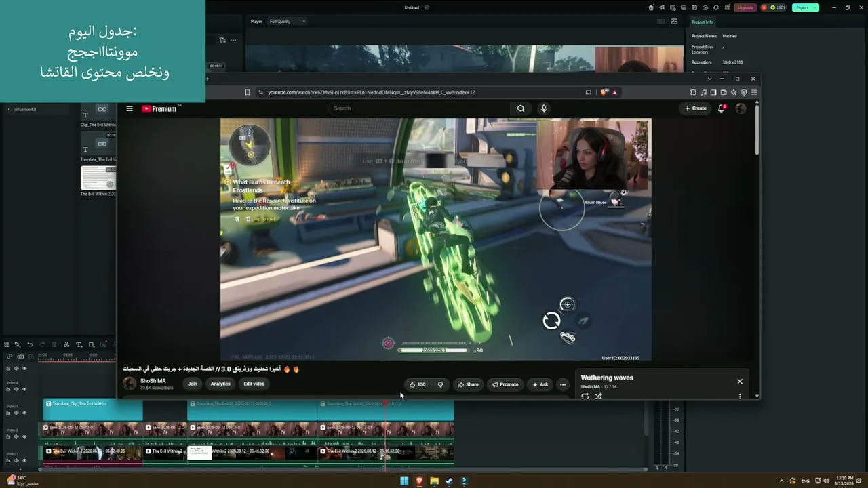Screen dimensions: 868x488
Task: Select the Clip_The Evil Within media thumbnail
Action: [98, 113]
